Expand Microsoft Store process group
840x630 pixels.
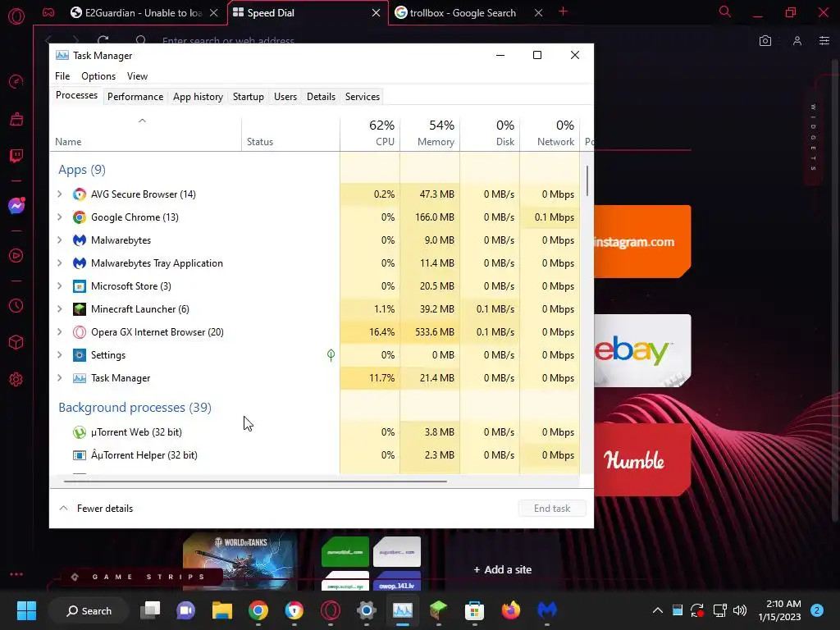coord(59,286)
